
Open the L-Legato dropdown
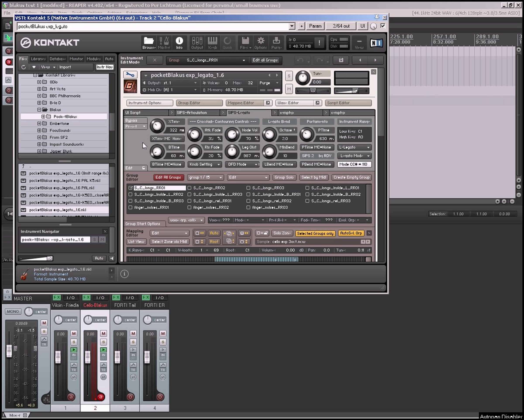pyautogui.click(x=354, y=147)
